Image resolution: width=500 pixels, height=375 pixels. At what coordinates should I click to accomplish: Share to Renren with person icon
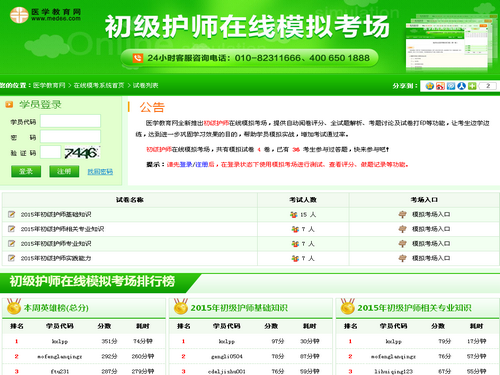coord(461,86)
